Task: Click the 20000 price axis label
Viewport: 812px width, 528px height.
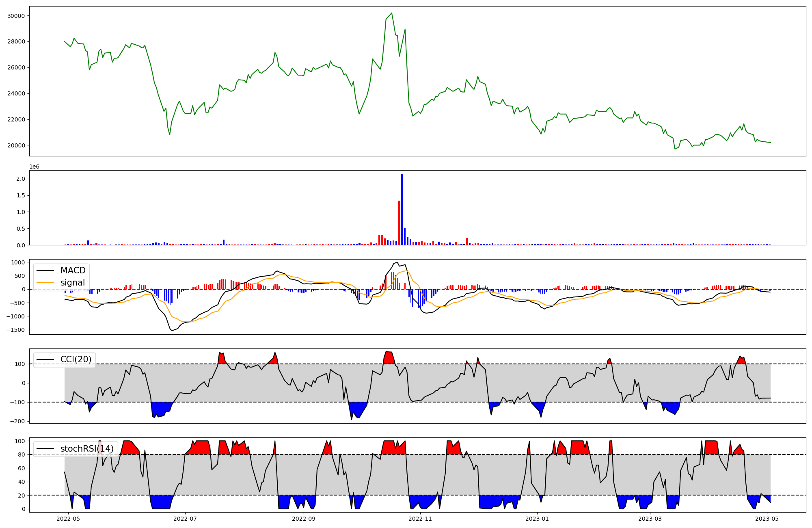Action: click(x=16, y=145)
